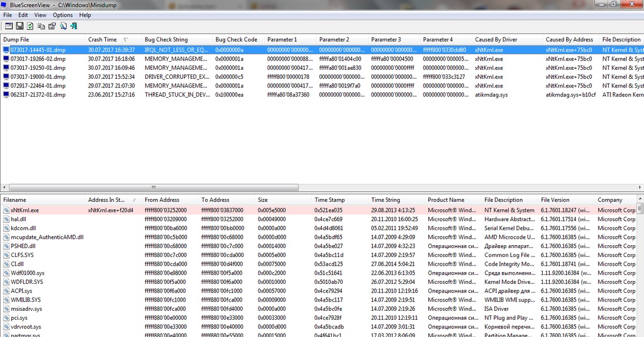This screenshot has width=644, height=337.
Task: Click the Copy Selected Items icon
Action: coord(41,26)
